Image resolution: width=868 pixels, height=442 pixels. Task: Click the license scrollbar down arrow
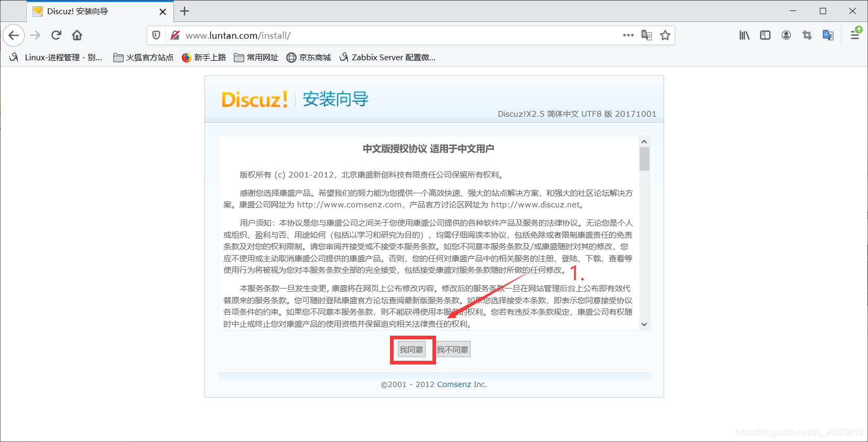pyautogui.click(x=644, y=324)
